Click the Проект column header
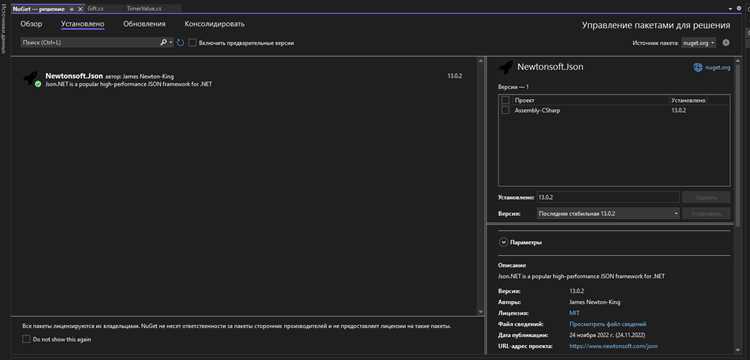The width and height of the screenshot is (750, 360). [524, 100]
